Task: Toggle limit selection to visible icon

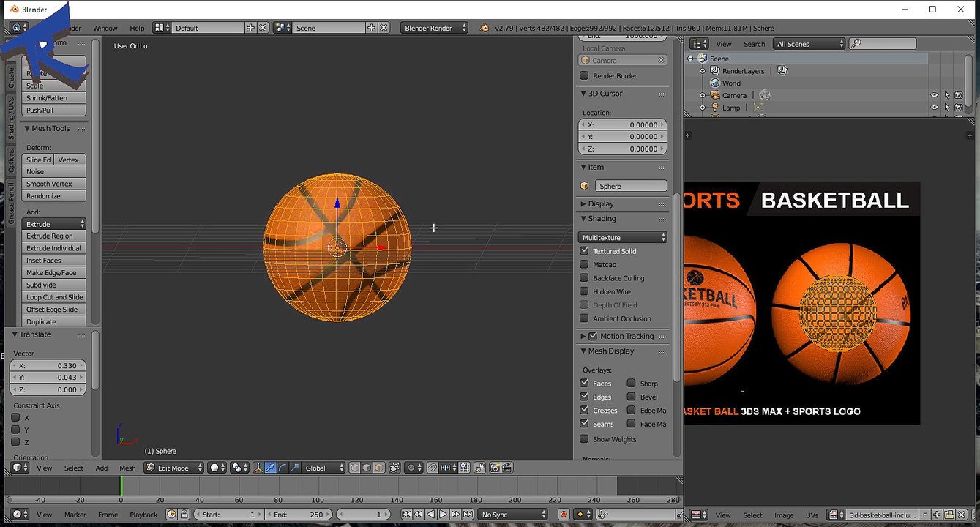Action: click(394, 468)
